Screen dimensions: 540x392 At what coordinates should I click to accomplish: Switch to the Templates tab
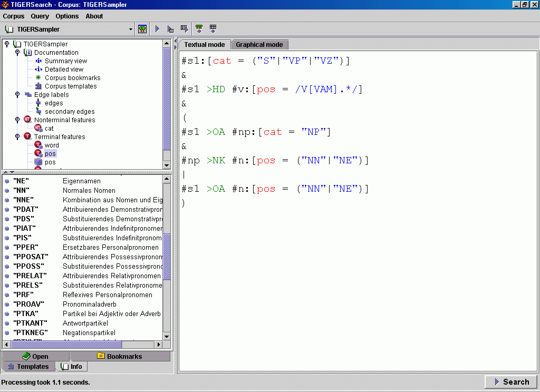28,367
